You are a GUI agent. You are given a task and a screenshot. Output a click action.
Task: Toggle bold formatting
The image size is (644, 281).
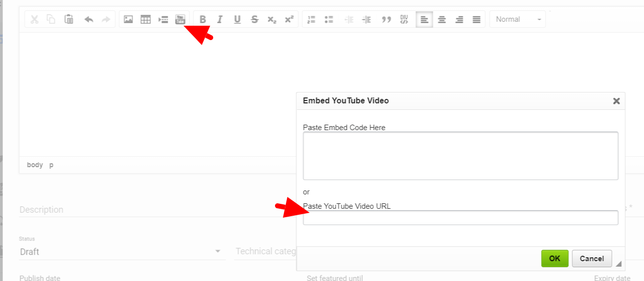coord(203,19)
